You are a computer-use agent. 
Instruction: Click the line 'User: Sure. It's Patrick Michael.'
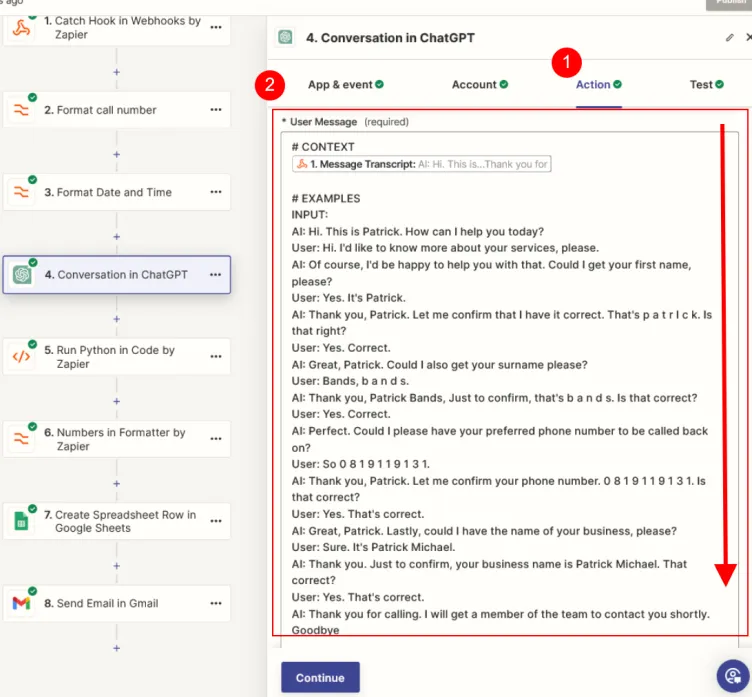pos(373,547)
